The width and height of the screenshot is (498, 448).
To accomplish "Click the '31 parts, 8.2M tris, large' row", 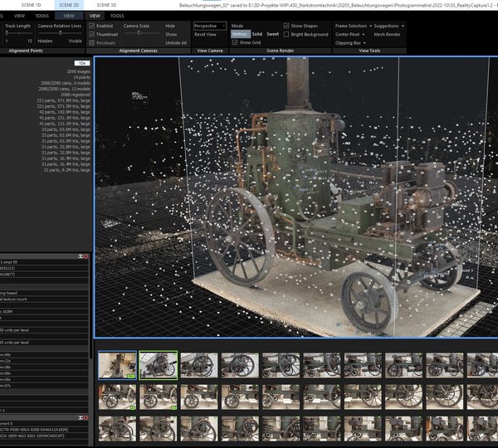I will tap(66, 170).
